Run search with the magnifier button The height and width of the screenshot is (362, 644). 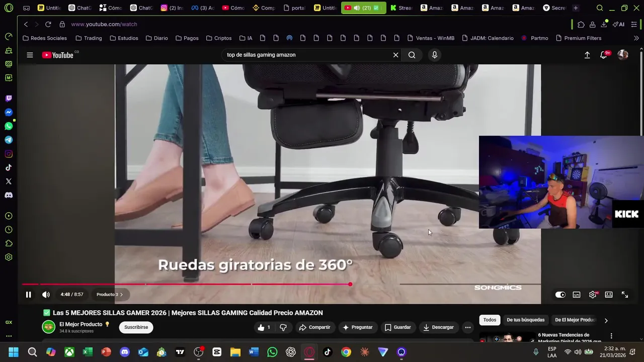[x=412, y=55]
